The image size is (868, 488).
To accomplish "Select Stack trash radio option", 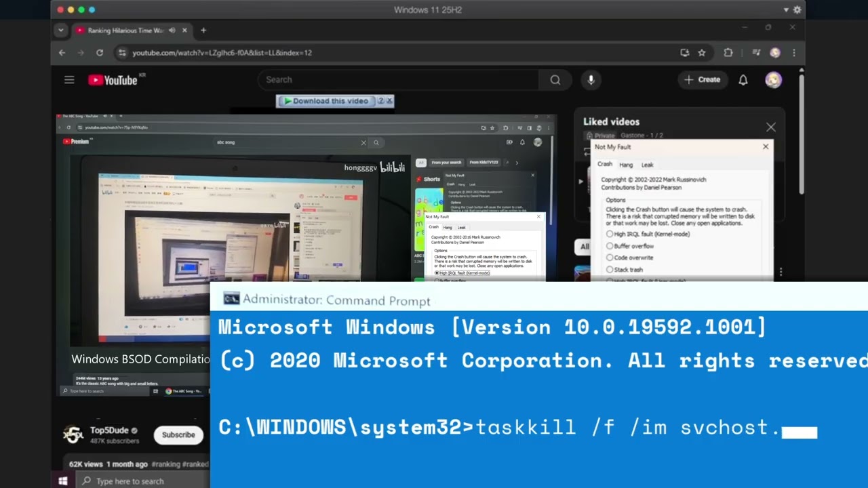I will tap(625, 270).
